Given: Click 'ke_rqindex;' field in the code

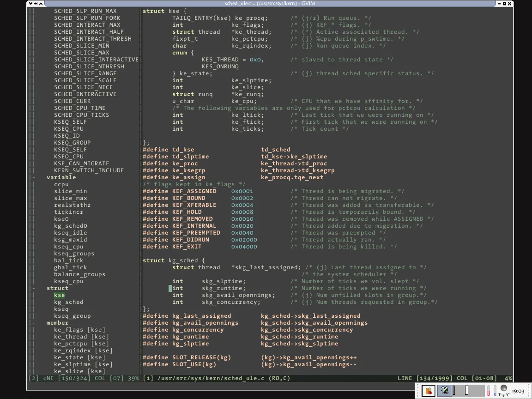Looking at the screenshot, I should click(x=251, y=46).
